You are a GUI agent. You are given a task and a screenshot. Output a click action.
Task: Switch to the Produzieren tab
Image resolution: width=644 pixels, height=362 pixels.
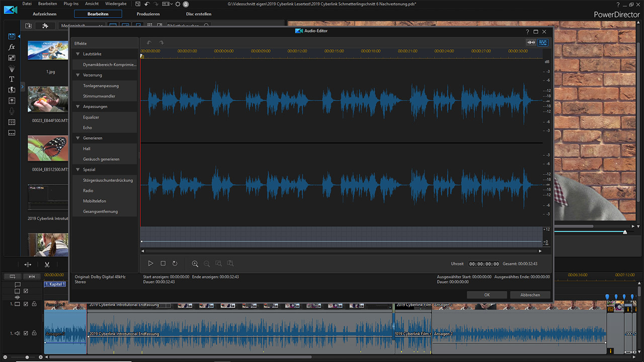(148, 14)
